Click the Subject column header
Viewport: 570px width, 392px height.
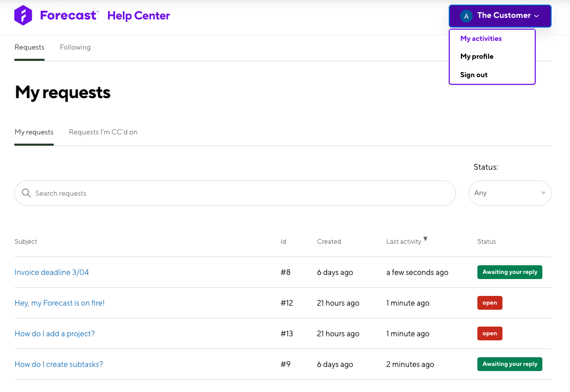click(x=26, y=241)
